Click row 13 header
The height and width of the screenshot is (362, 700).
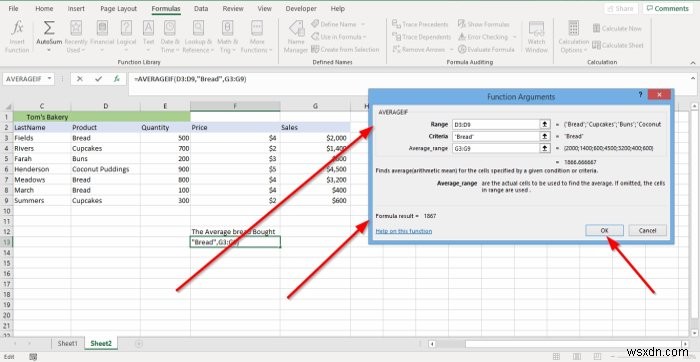6,242
